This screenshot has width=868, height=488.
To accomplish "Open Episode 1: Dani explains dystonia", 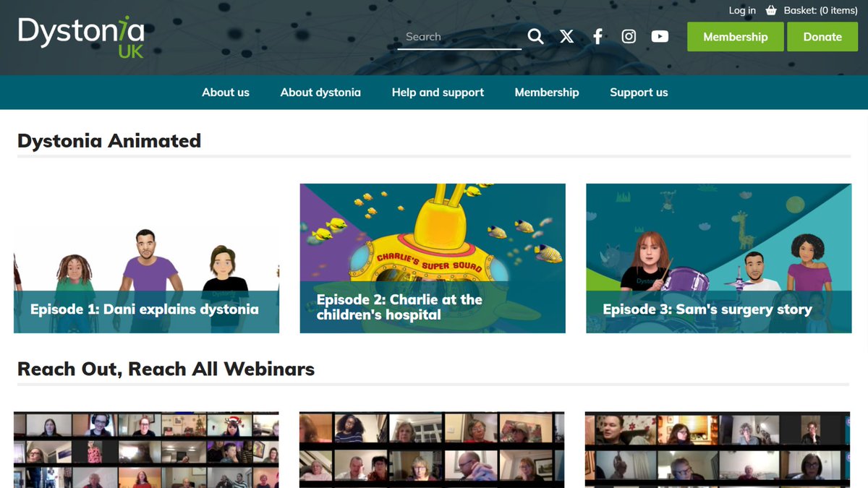I will [x=146, y=257].
